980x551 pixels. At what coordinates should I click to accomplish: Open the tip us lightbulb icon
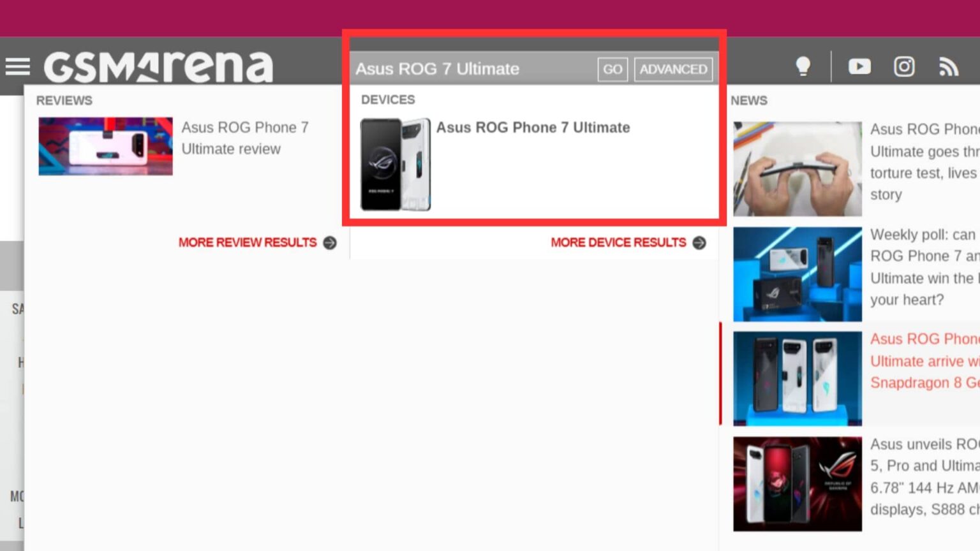point(803,66)
